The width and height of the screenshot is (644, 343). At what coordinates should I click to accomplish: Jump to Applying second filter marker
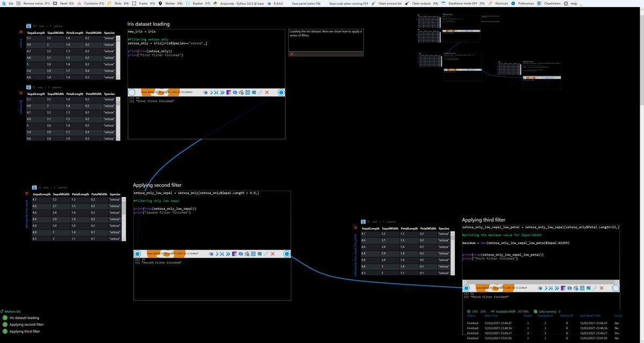[x=26, y=324]
